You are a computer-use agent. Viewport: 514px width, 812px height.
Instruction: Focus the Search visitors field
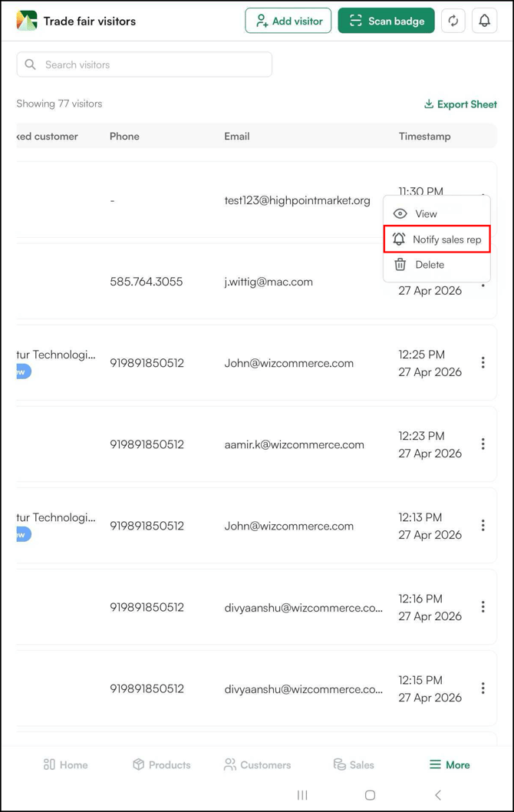pyautogui.click(x=144, y=64)
